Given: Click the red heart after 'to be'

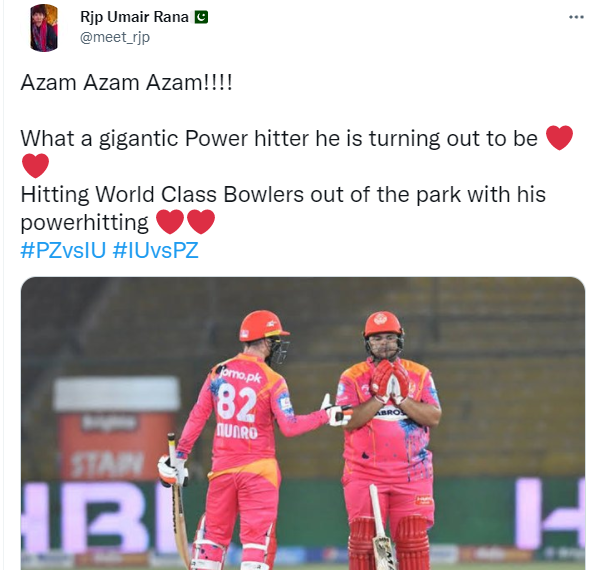Looking at the screenshot, I should coord(559,137).
